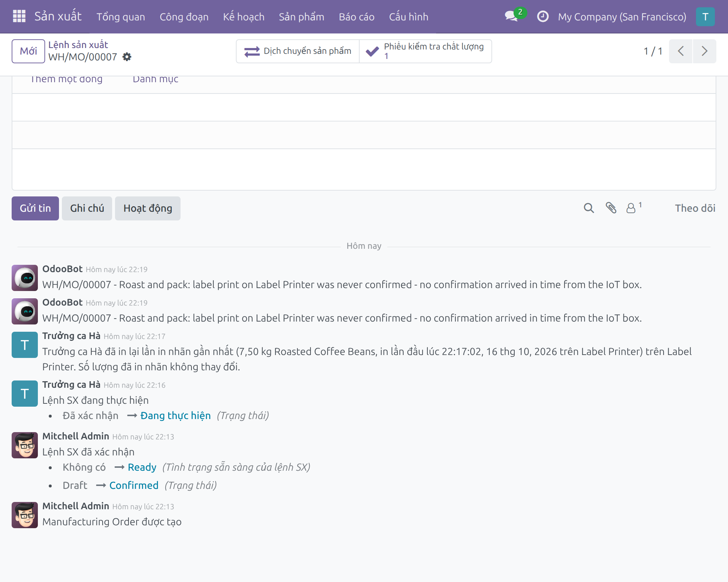This screenshot has width=728, height=582.
Task: Click the Hoạt động button
Action: tap(148, 208)
